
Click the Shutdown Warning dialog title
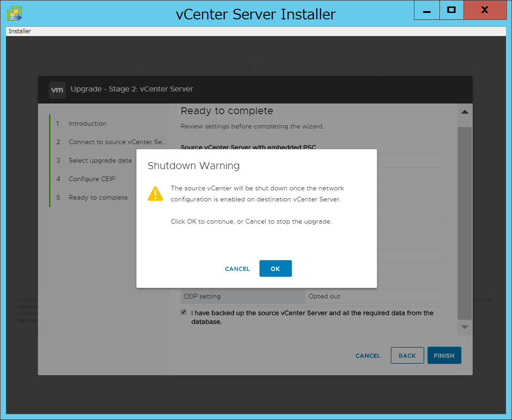(194, 166)
